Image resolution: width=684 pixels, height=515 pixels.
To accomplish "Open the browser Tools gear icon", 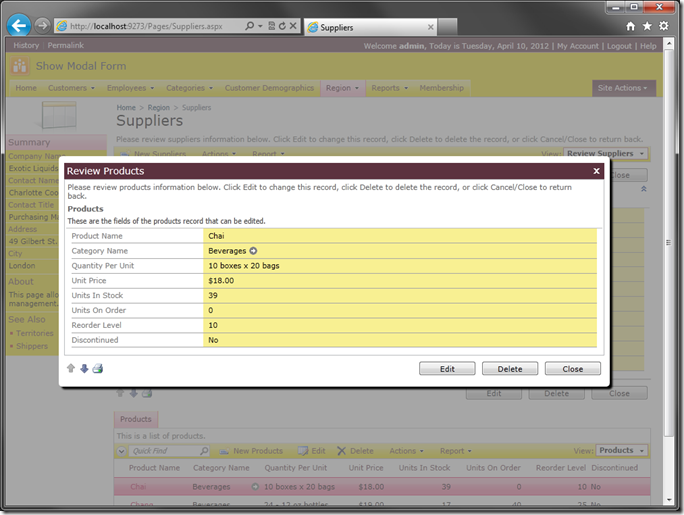I will click(x=663, y=26).
